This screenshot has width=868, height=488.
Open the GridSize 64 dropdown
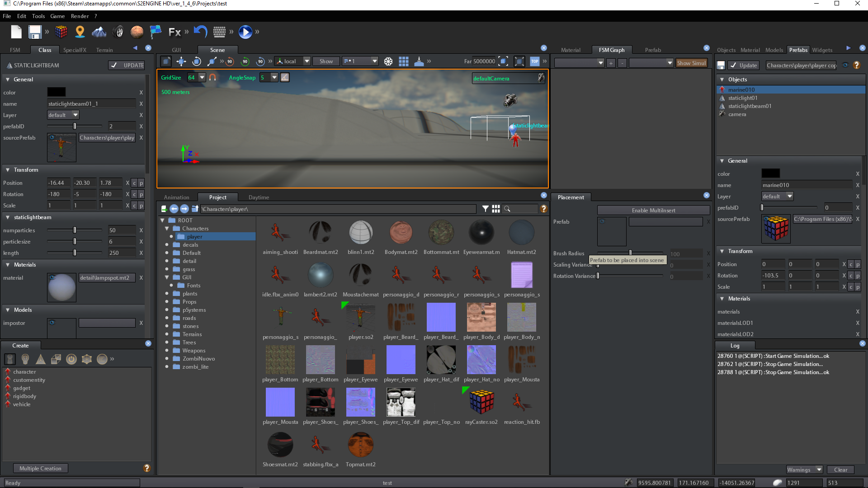click(202, 78)
